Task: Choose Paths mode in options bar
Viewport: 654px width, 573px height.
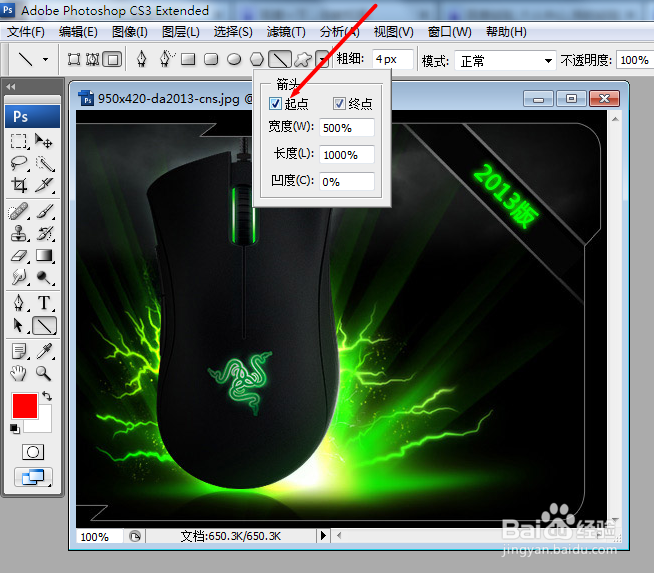Action: click(x=93, y=60)
